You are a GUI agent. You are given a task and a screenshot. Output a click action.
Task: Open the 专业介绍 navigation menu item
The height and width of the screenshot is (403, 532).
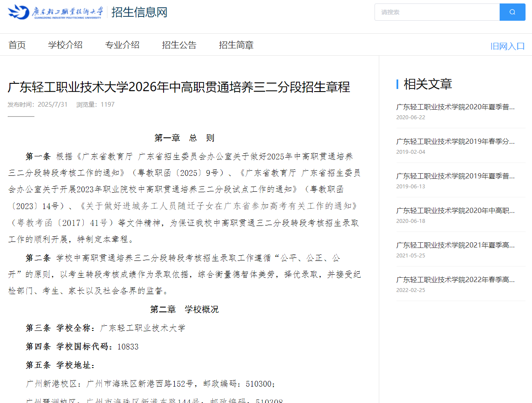point(122,44)
